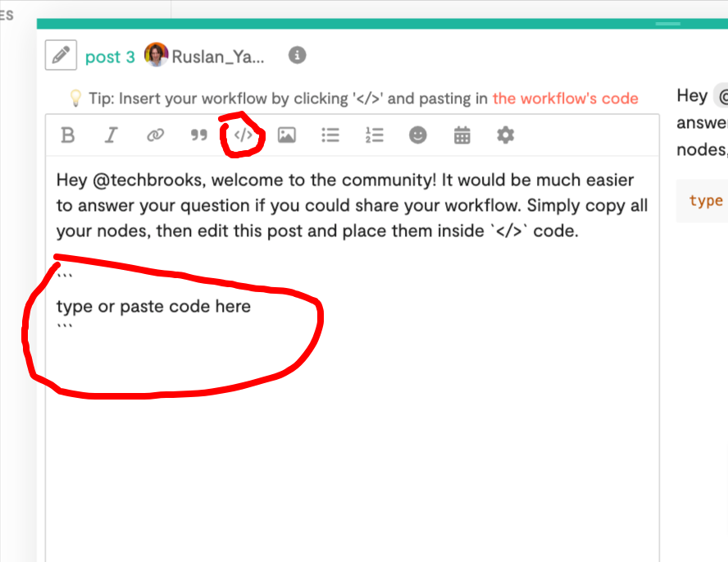
Task: Open the emoji picker smiley icon
Action: coord(418,135)
